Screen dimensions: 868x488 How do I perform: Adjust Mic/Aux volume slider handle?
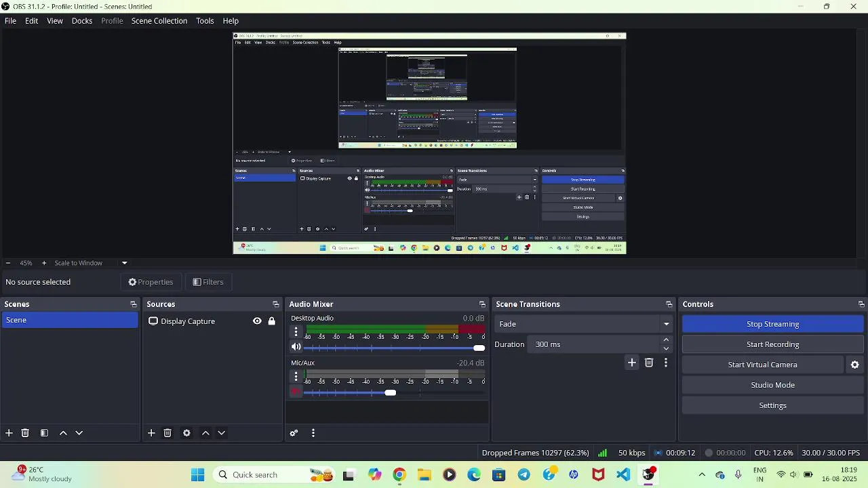pyautogui.click(x=390, y=392)
